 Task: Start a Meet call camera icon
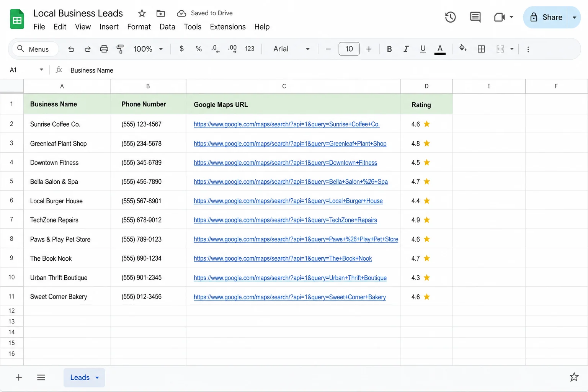point(499,17)
